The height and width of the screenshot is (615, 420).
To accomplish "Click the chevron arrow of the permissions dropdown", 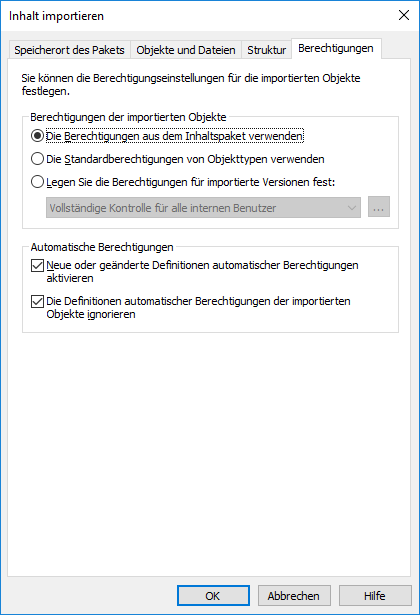I will [x=352, y=208].
